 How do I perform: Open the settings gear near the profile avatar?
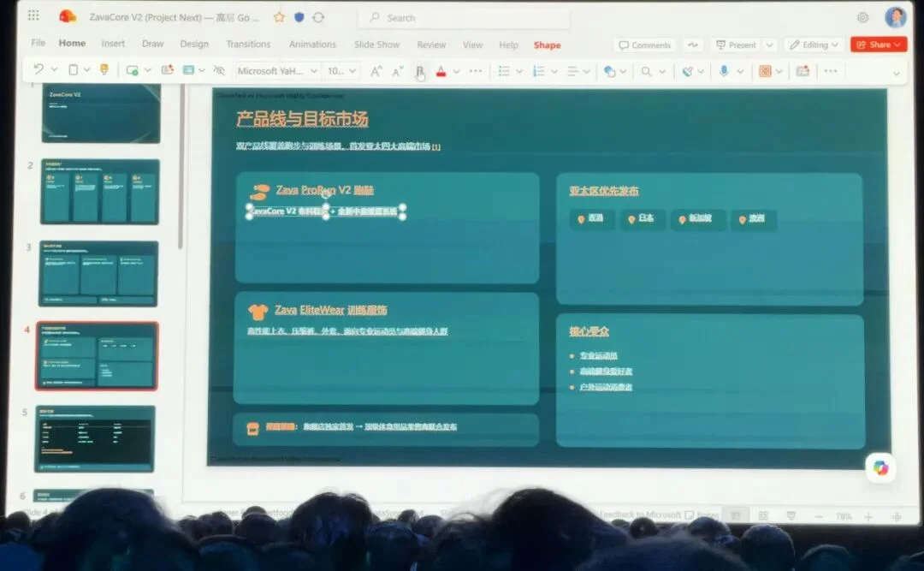click(x=863, y=16)
